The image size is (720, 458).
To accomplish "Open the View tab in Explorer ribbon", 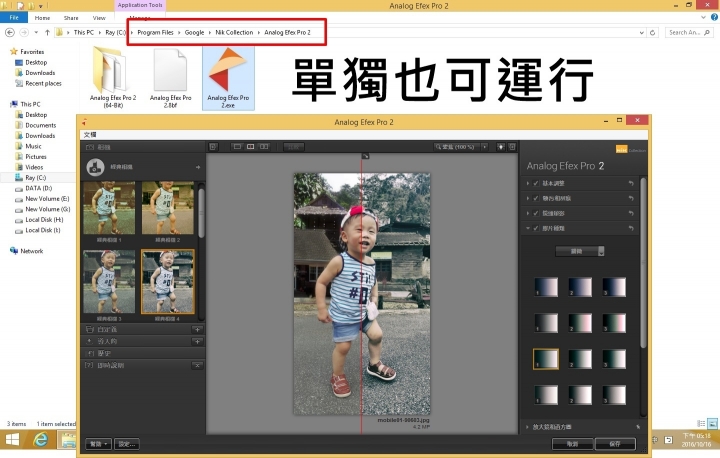I will tap(99, 18).
